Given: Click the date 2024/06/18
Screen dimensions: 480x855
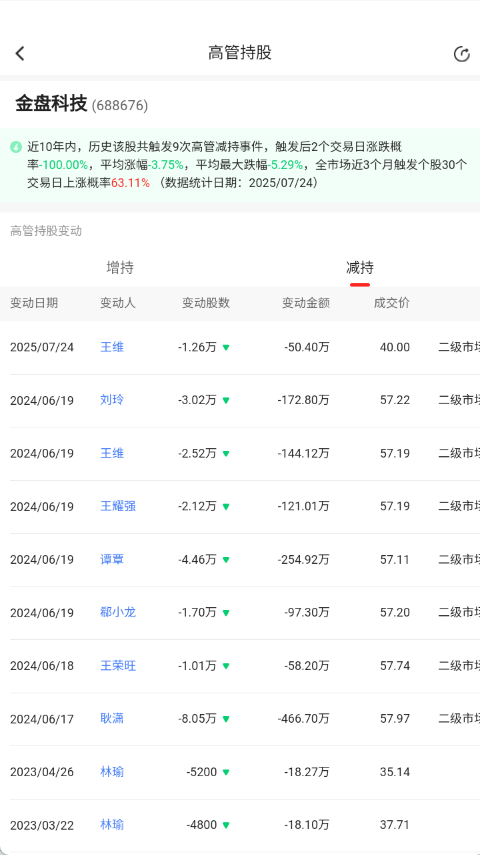Looking at the screenshot, I should point(41,666).
